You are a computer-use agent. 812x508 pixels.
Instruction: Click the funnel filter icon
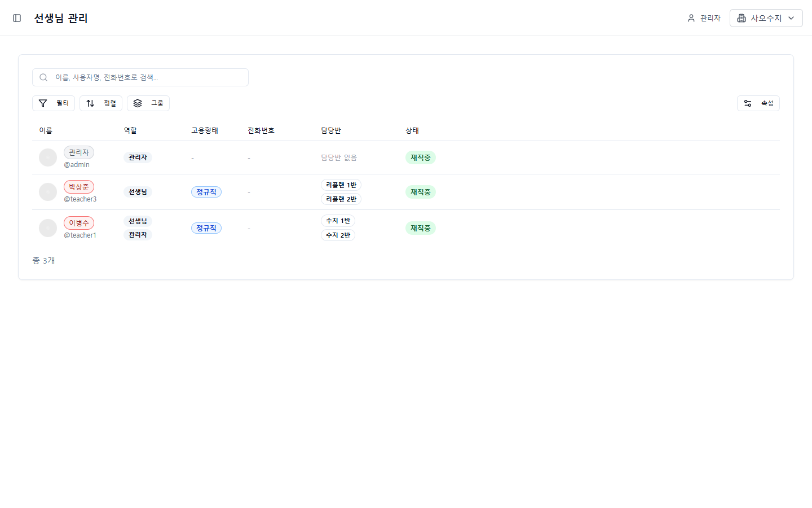coord(43,103)
